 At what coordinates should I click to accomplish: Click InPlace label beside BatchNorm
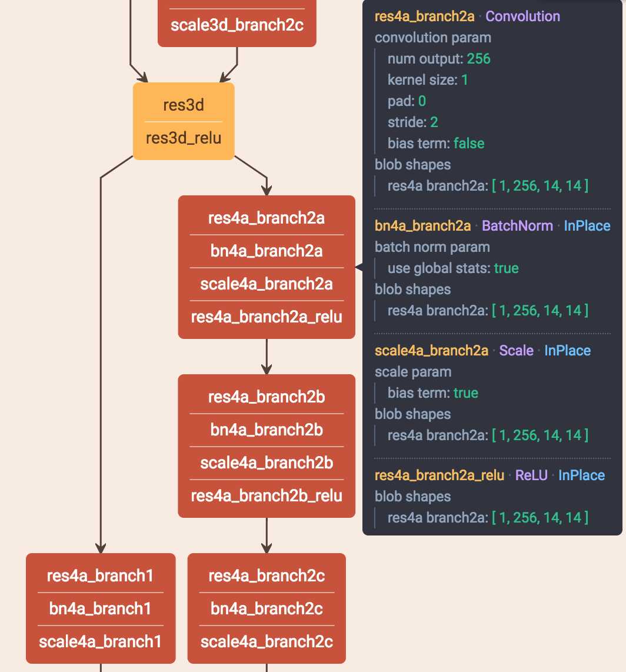pyautogui.click(x=587, y=226)
